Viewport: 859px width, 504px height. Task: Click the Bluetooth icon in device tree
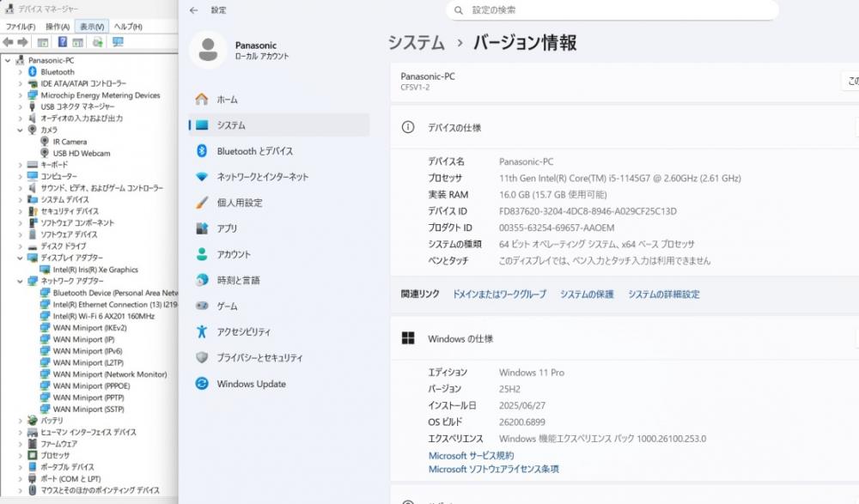[x=33, y=72]
